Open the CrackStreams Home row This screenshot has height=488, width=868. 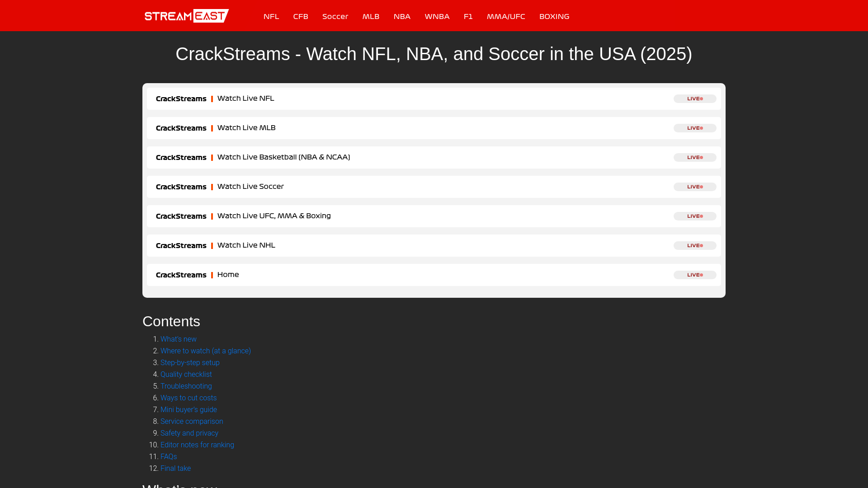[x=434, y=275]
